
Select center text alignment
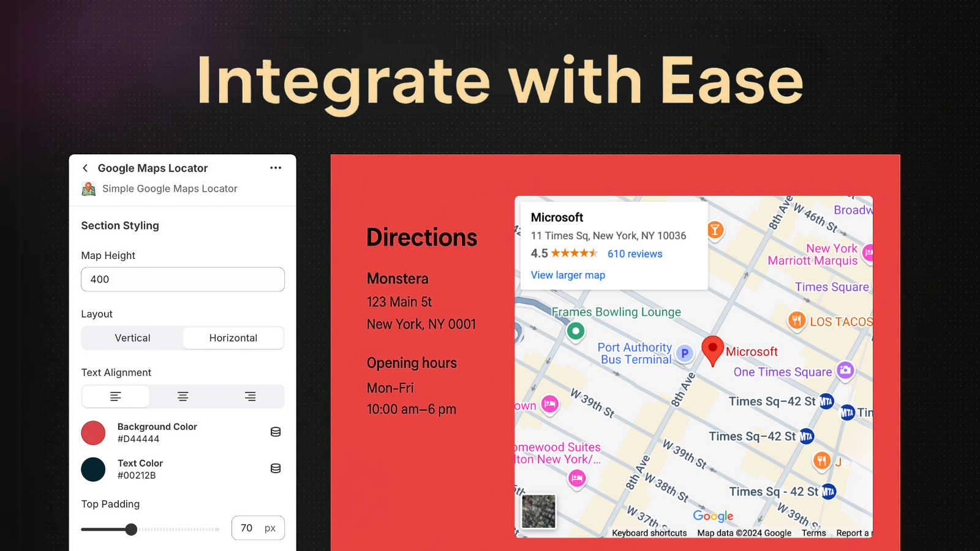pos(183,397)
